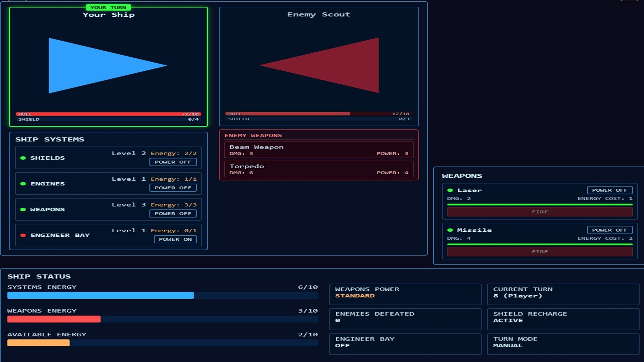Click the green ENGINES status dot
The height and width of the screenshot is (362, 644).
[x=23, y=184]
